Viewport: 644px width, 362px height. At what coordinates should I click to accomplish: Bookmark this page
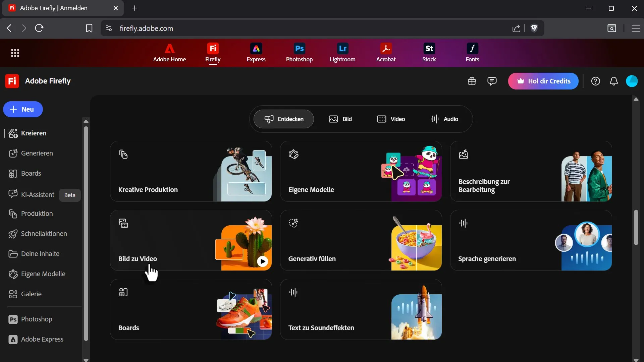pyautogui.click(x=89, y=28)
